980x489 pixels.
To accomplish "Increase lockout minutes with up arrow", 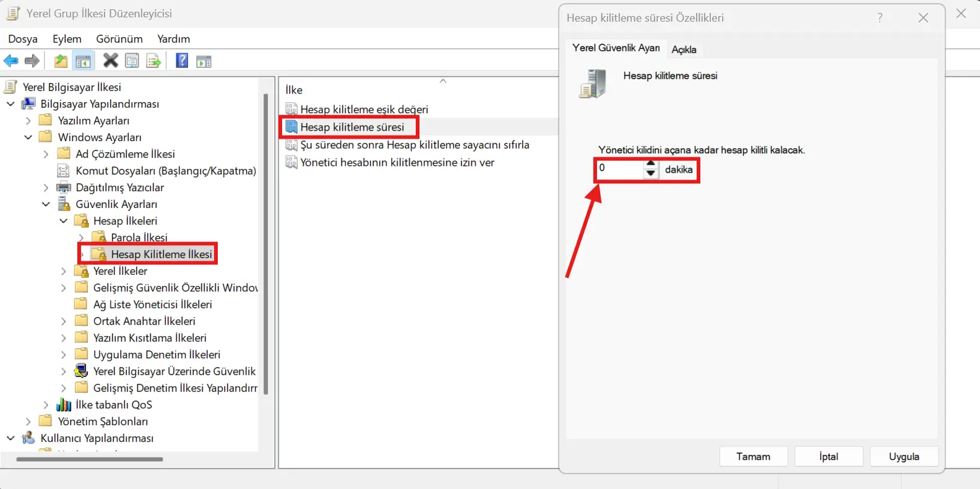I will (650, 164).
